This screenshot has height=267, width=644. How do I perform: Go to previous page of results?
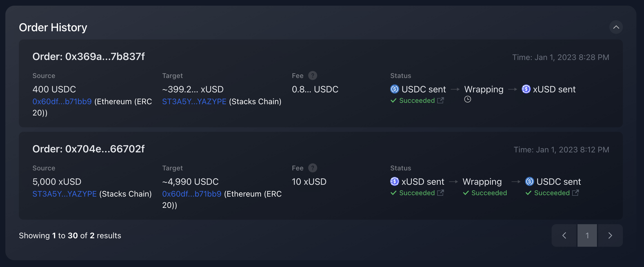click(x=564, y=235)
